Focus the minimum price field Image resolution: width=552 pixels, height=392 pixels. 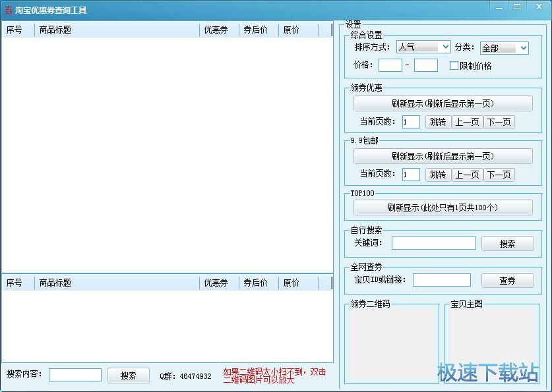[390, 65]
